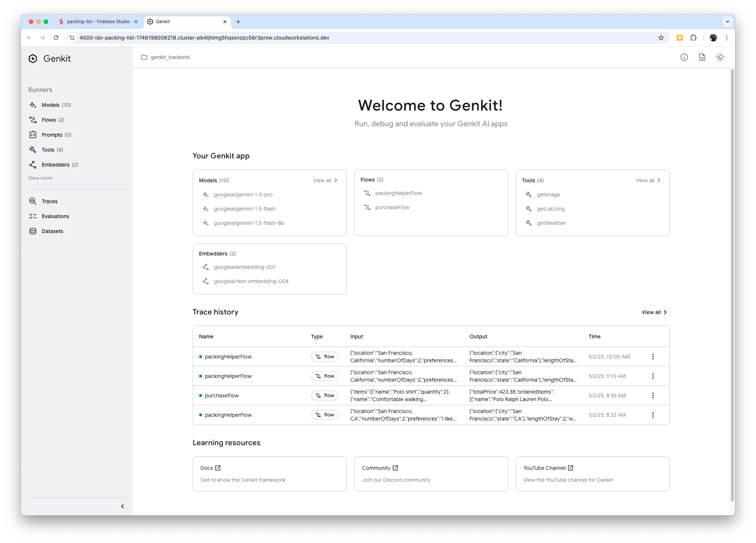The width and height of the screenshot is (756, 543).
Task: Click Time column header in trace table
Action: tap(594, 336)
